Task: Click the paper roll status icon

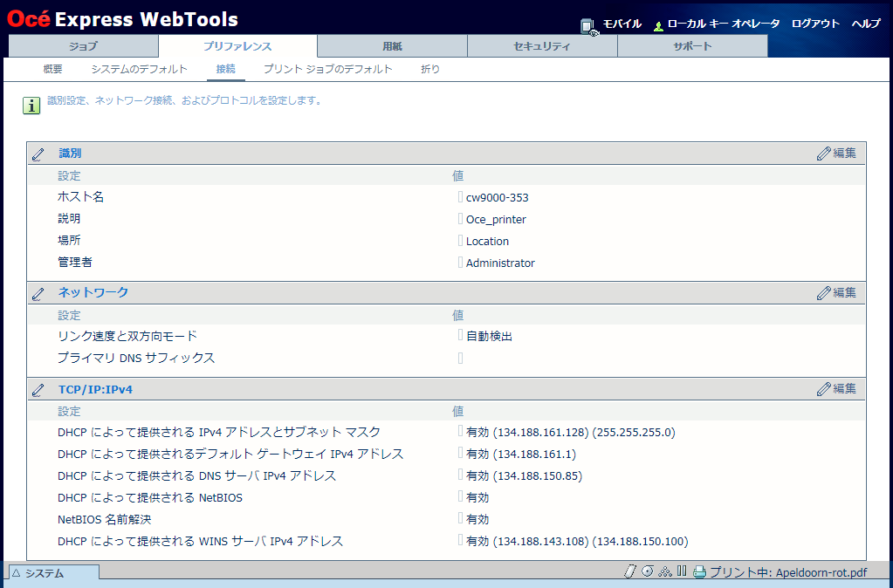Action: (648, 571)
